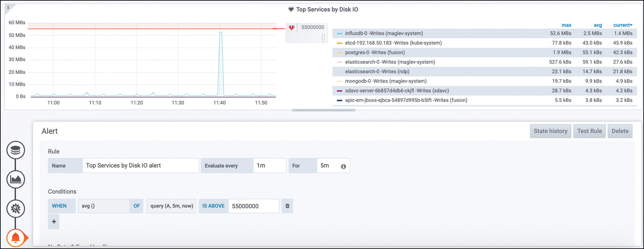This screenshot has height=249, width=644.
Task: Toggle influxdb-0 Writes series in legend
Action: click(x=384, y=33)
